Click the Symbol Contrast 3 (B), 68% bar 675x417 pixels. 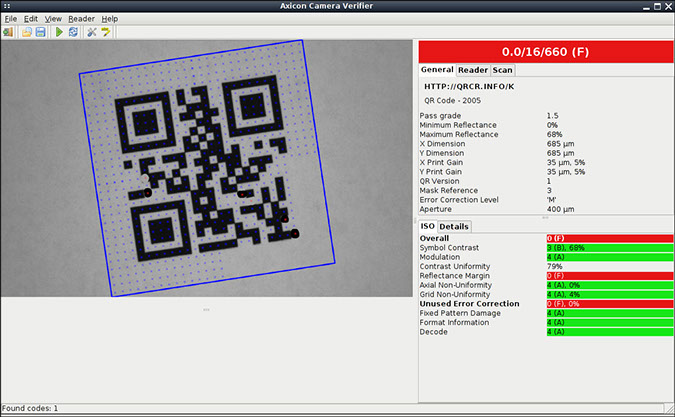pyautogui.click(x=610, y=248)
